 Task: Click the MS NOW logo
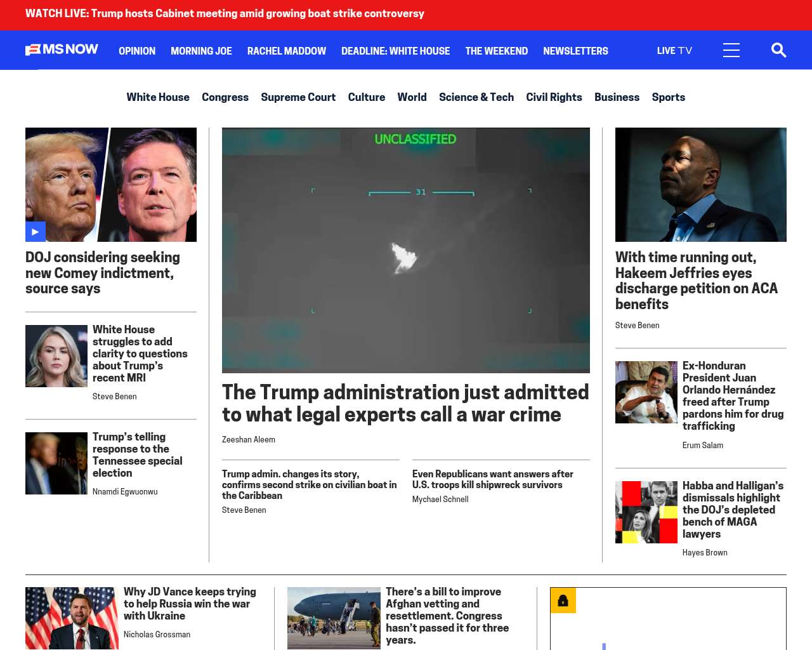pos(62,50)
